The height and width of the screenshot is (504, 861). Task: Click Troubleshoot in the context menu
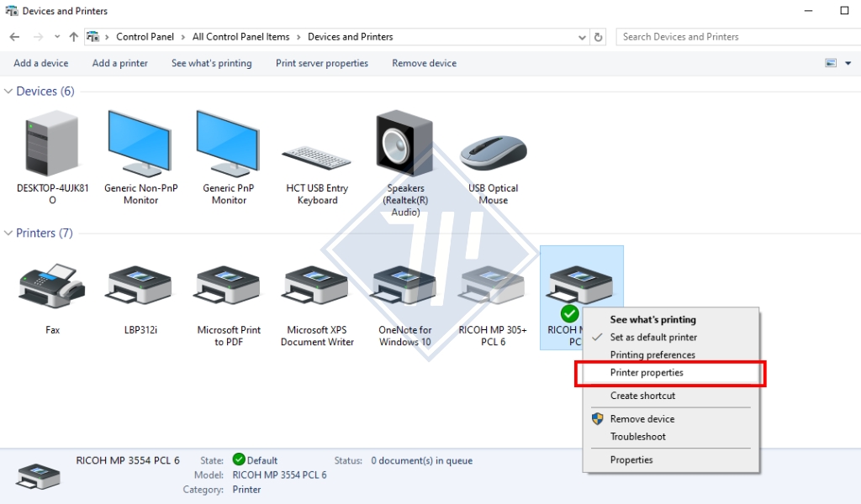pyautogui.click(x=637, y=437)
